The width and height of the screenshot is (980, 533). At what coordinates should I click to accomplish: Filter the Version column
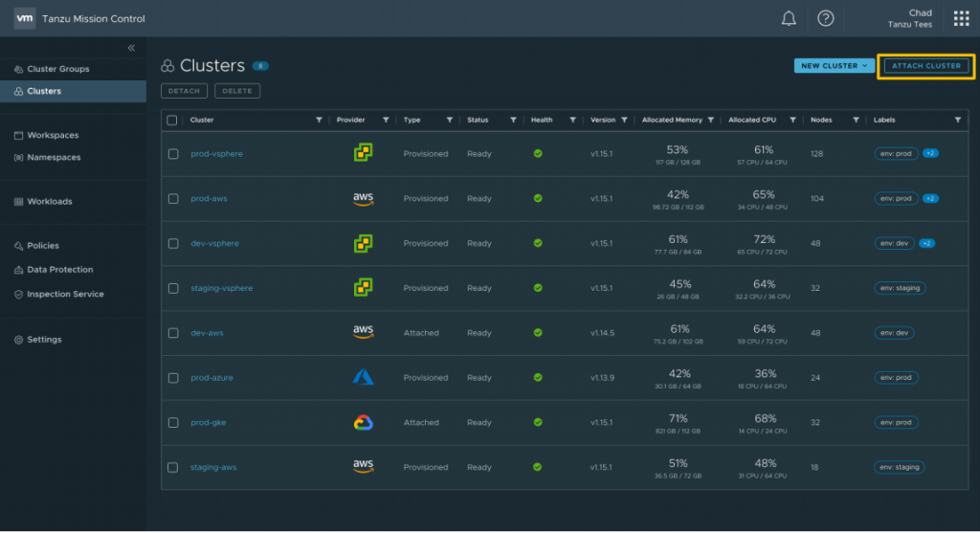624,120
